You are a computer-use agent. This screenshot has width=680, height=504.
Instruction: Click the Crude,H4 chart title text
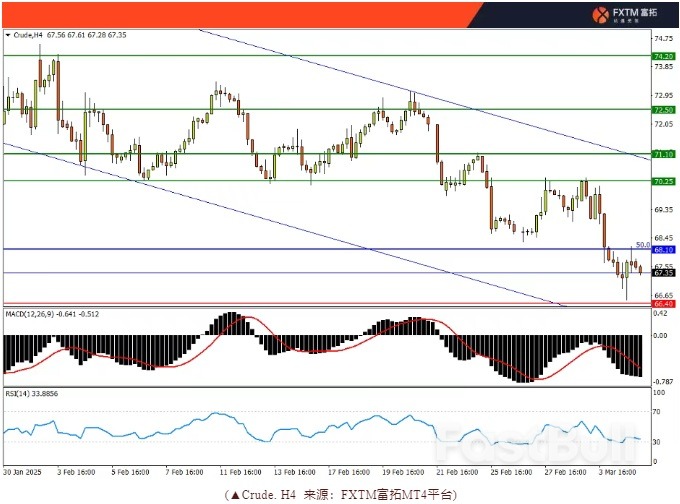[x=28, y=35]
